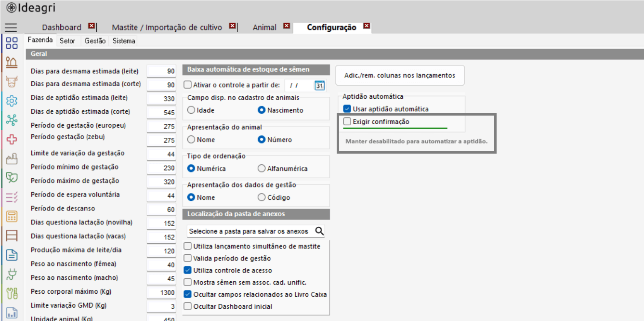Open the calendar picker next to date field

click(319, 85)
